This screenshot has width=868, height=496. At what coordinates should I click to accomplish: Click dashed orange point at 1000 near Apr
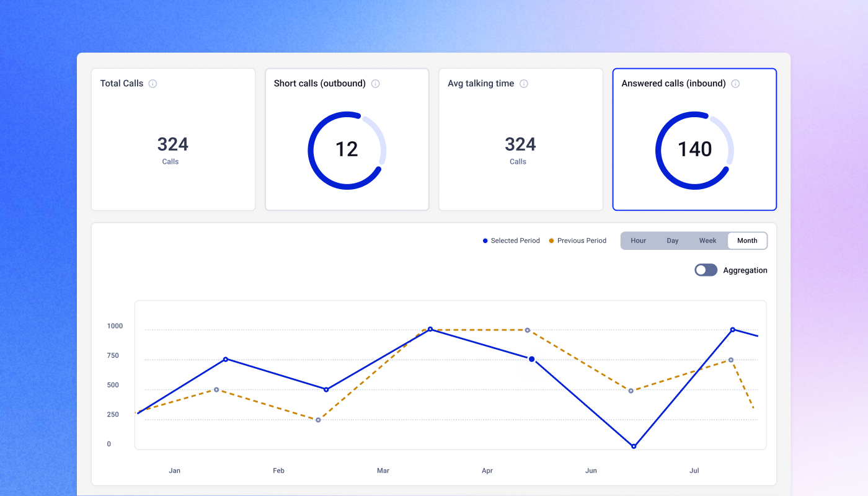pyautogui.click(x=528, y=330)
